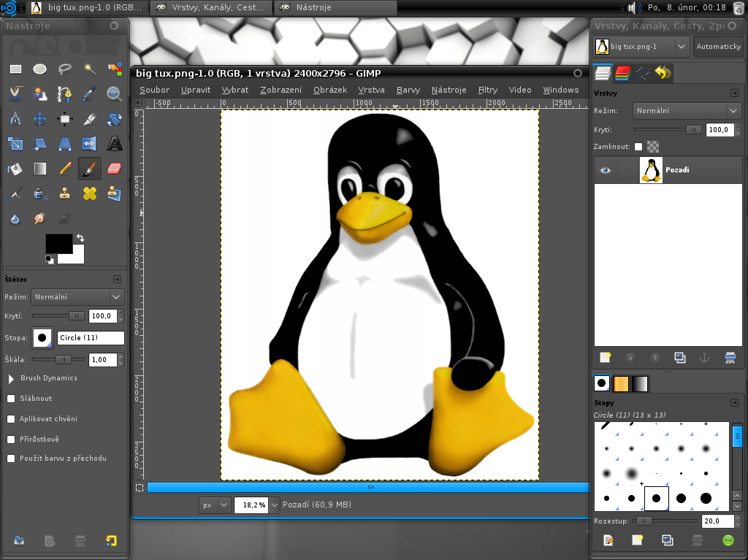Viewport: 748px width, 560px height.
Task: Open Stopy tab configuration menu arrow
Action: [734, 402]
